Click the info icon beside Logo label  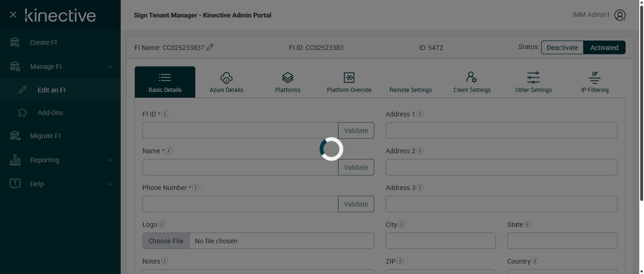coord(162,224)
